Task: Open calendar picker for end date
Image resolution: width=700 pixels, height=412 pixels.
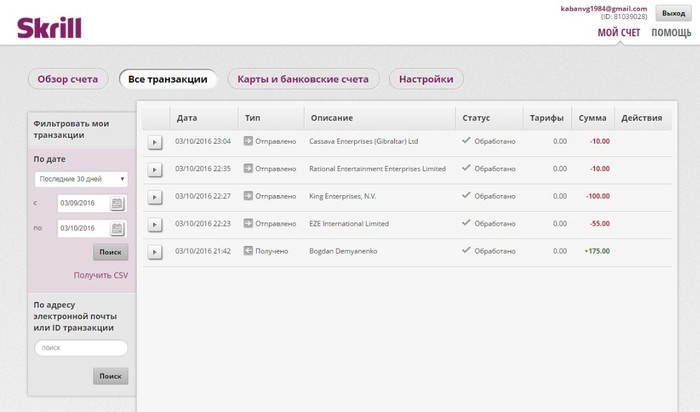Action: (117, 229)
